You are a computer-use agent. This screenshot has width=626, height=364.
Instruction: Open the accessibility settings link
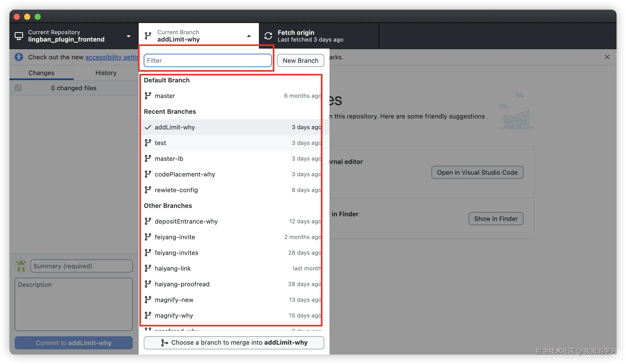(112, 57)
